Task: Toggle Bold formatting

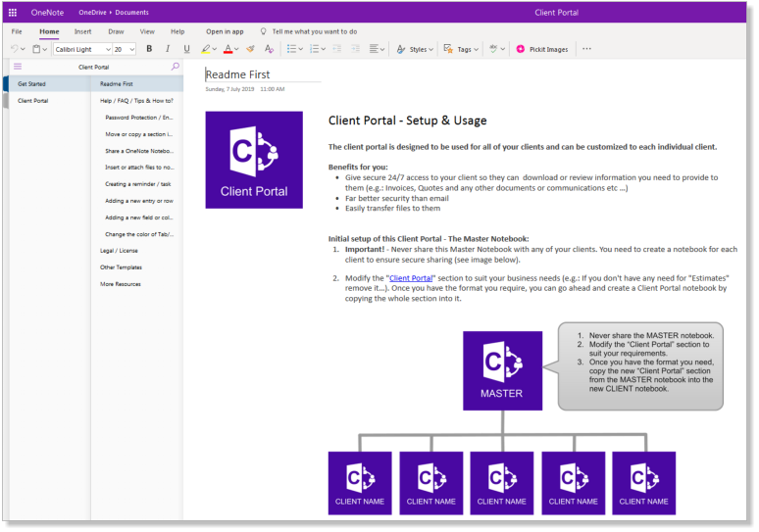Action: point(149,49)
